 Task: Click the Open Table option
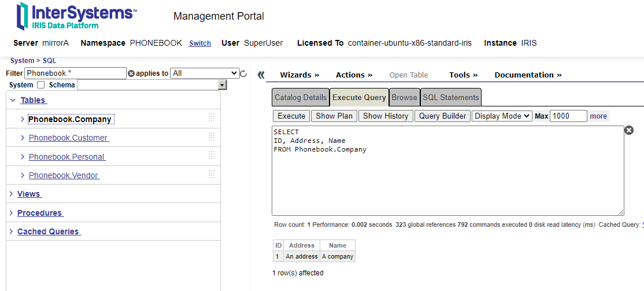409,75
